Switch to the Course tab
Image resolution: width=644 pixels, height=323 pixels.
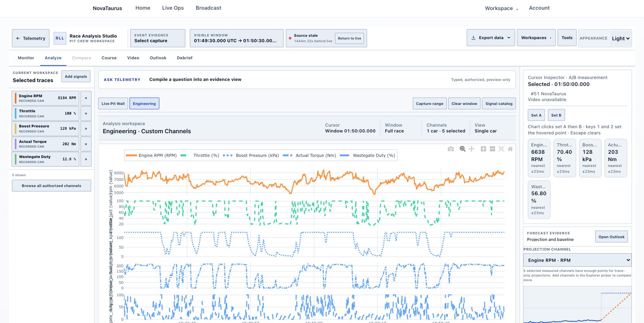pos(109,58)
